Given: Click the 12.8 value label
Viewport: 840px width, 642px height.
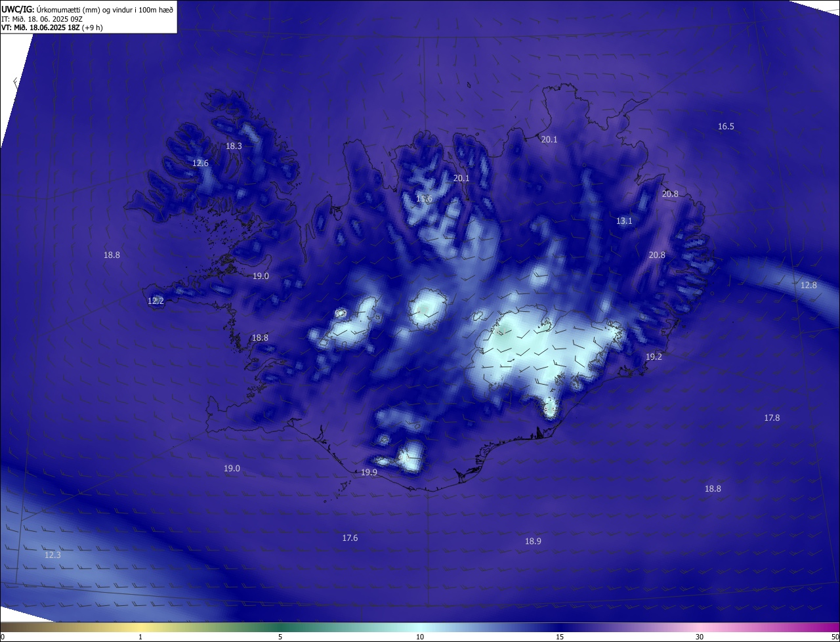Looking at the screenshot, I should [x=808, y=286].
